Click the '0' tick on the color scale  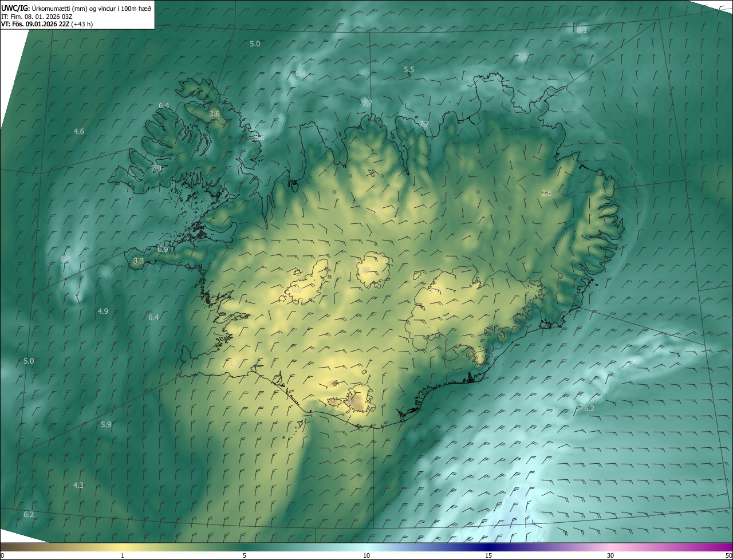2,555
